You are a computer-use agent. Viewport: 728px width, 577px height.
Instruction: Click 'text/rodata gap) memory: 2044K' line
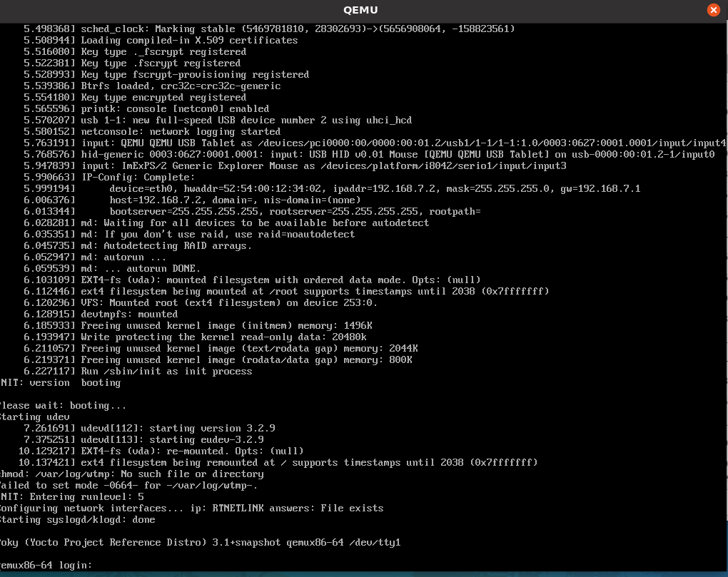pos(221,348)
